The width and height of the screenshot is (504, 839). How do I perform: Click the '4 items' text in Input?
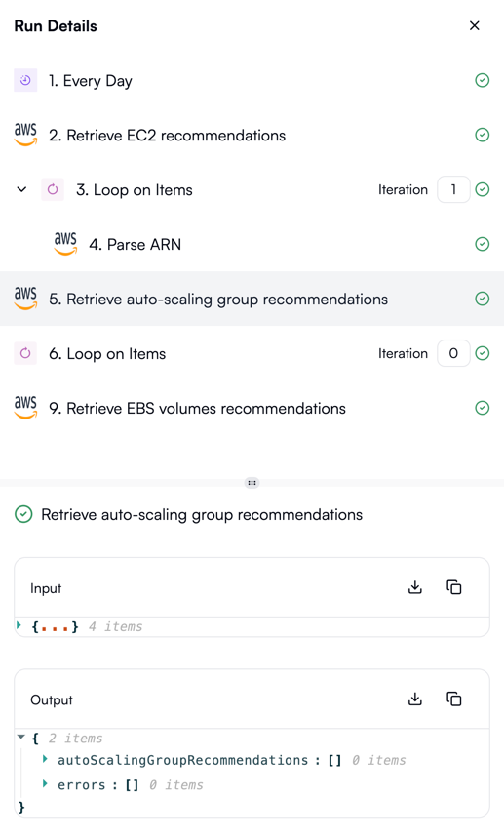point(115,626)
